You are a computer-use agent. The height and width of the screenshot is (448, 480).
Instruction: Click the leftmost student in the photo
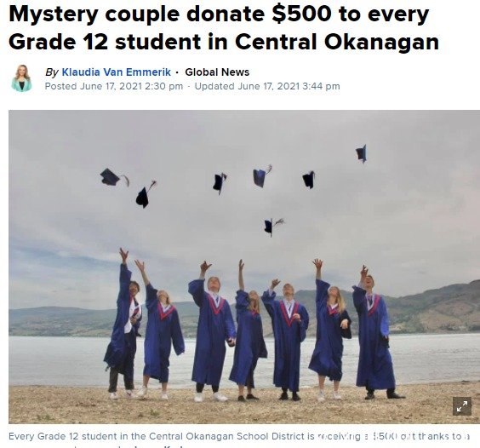[x=124, y=325]
